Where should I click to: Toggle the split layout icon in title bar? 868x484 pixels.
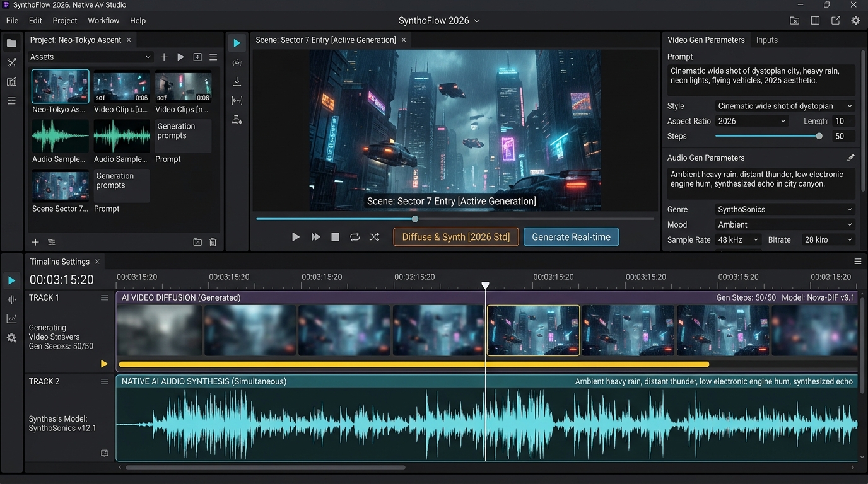click(815, 20)
